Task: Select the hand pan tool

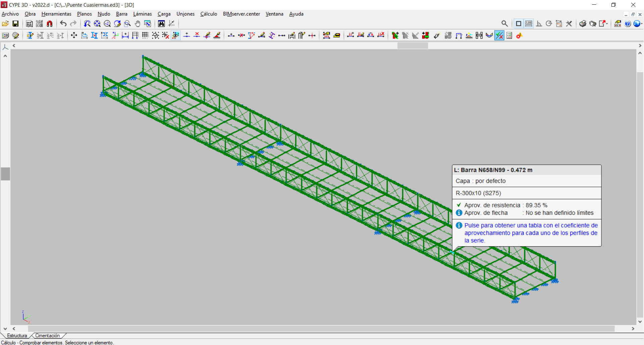Action: click(138, 23)
